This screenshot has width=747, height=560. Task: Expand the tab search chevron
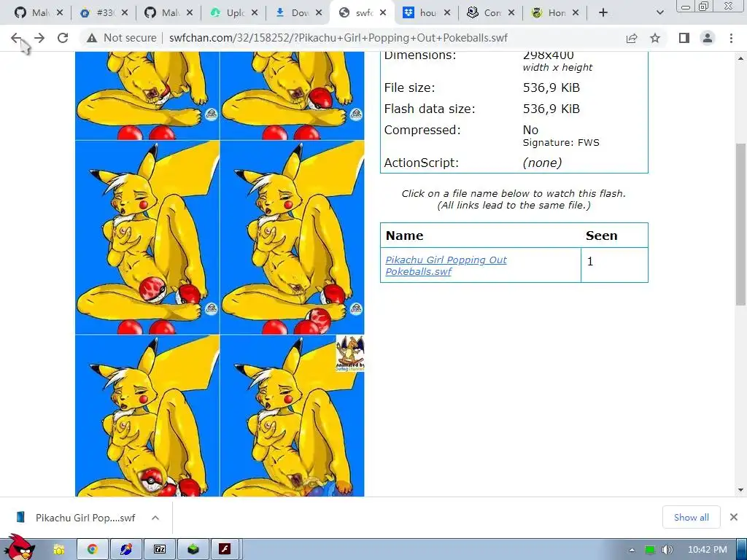pos(659,13)
